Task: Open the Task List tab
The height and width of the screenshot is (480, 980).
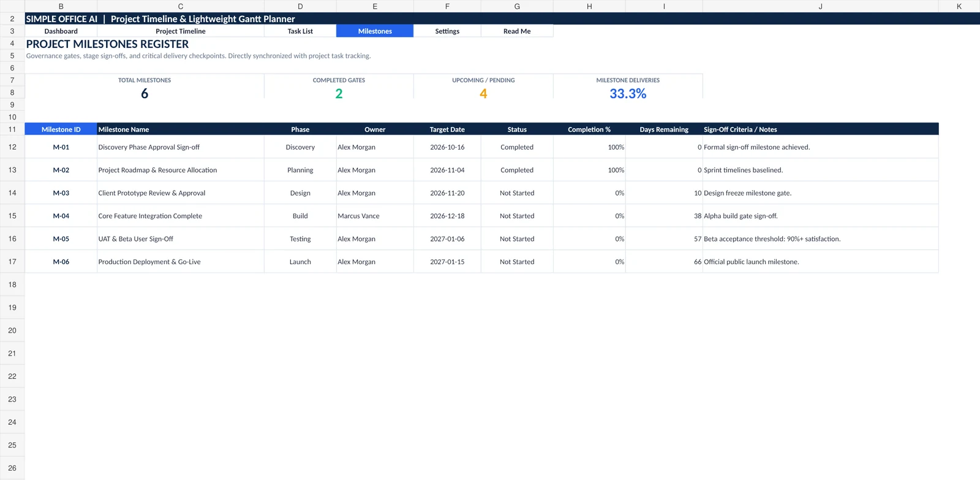Action: 300,31
